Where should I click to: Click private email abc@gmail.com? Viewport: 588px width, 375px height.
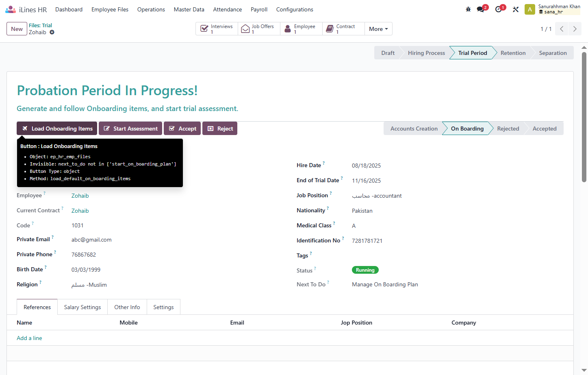tap(91, 240)
